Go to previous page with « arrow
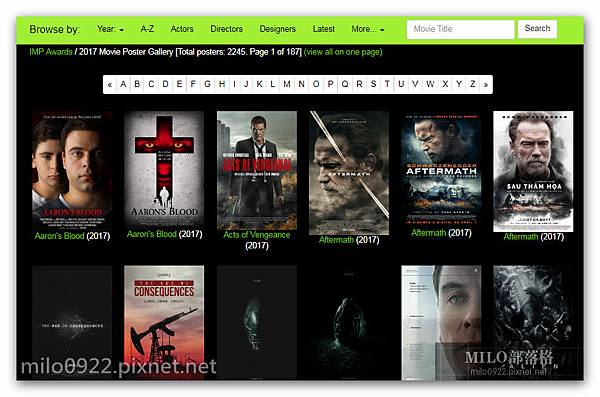 click(x=110, y=84)
